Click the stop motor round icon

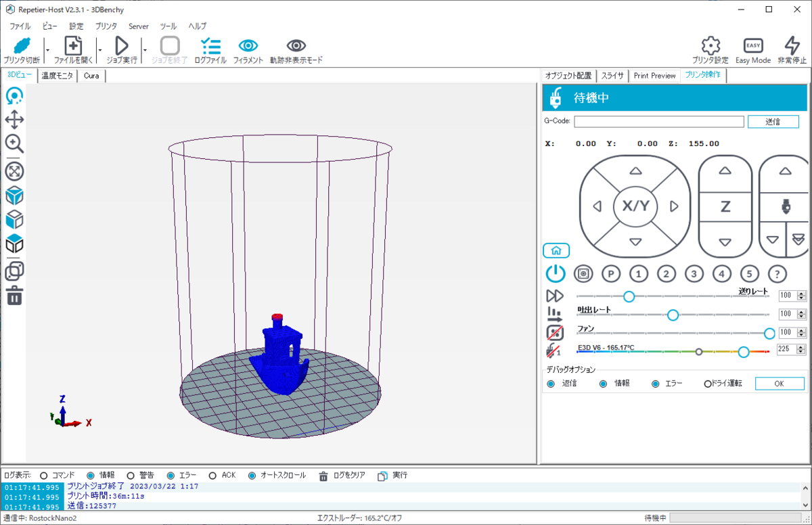583,274
